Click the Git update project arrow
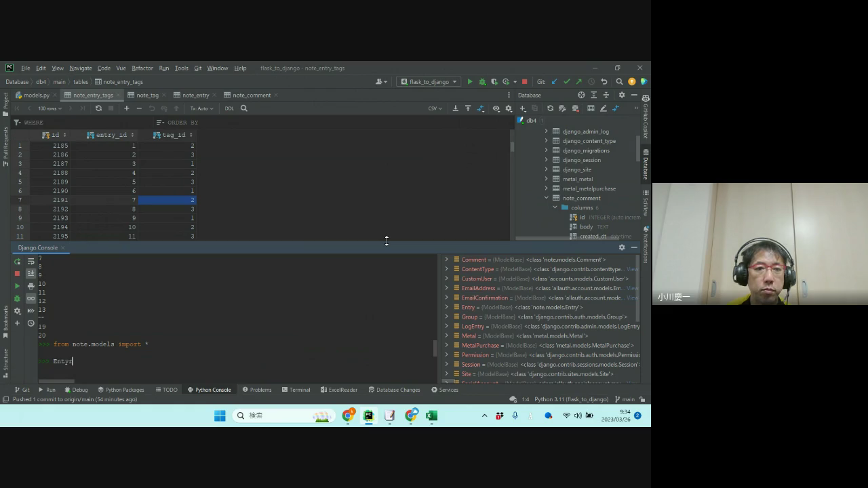The width and height of the screenshot is (868, 488). pos(554,82)
